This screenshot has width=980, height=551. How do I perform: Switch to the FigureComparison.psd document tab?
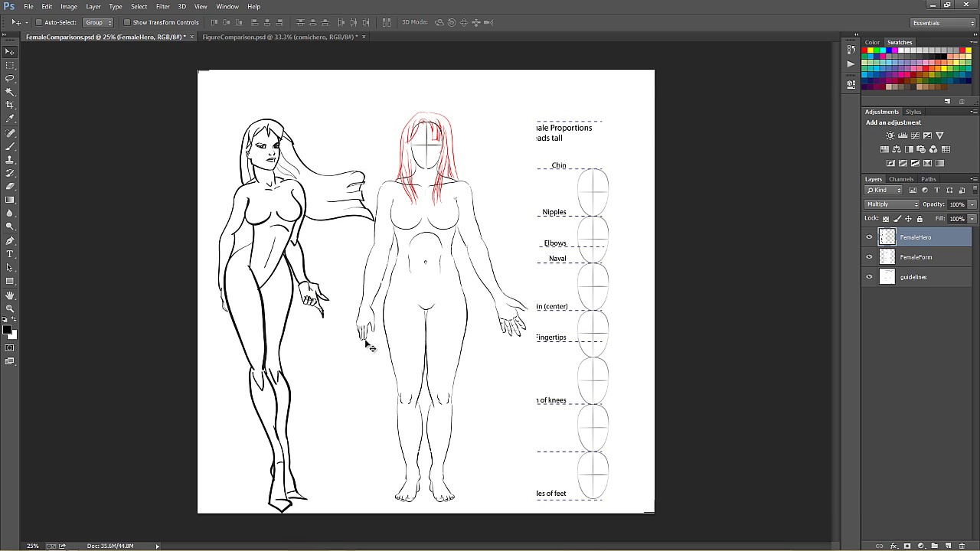(279, 37)
